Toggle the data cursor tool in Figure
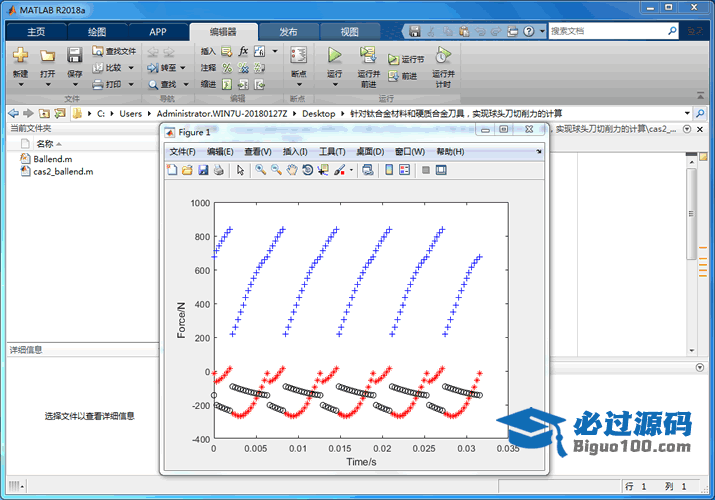This screenshot has width=715, height=500. pos(323,170)
